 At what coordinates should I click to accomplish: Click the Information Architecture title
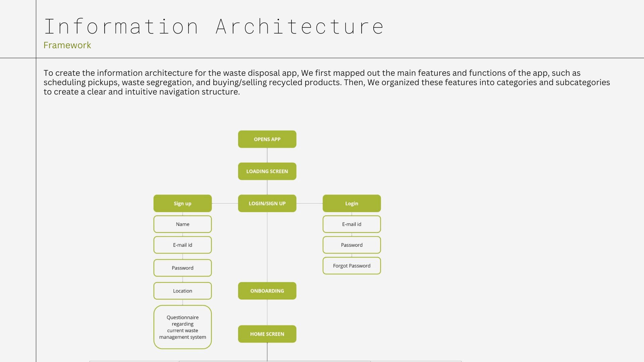point(214,26)
